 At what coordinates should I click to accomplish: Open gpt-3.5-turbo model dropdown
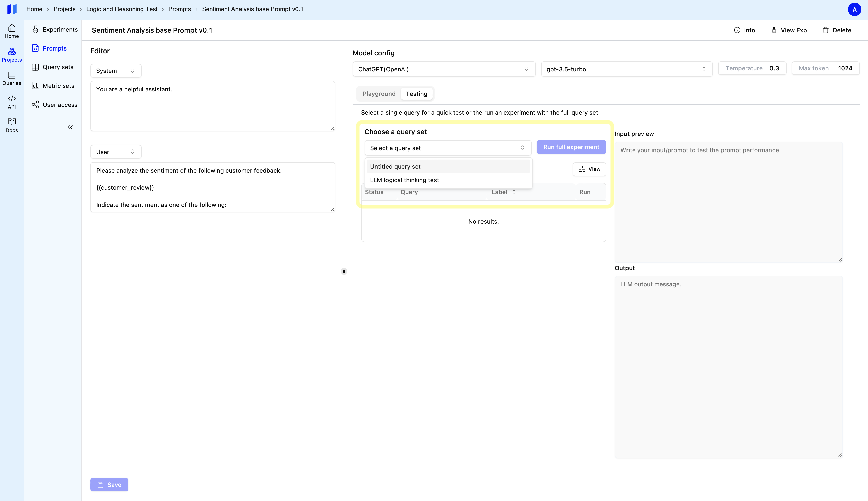click(x=626, y=69)
